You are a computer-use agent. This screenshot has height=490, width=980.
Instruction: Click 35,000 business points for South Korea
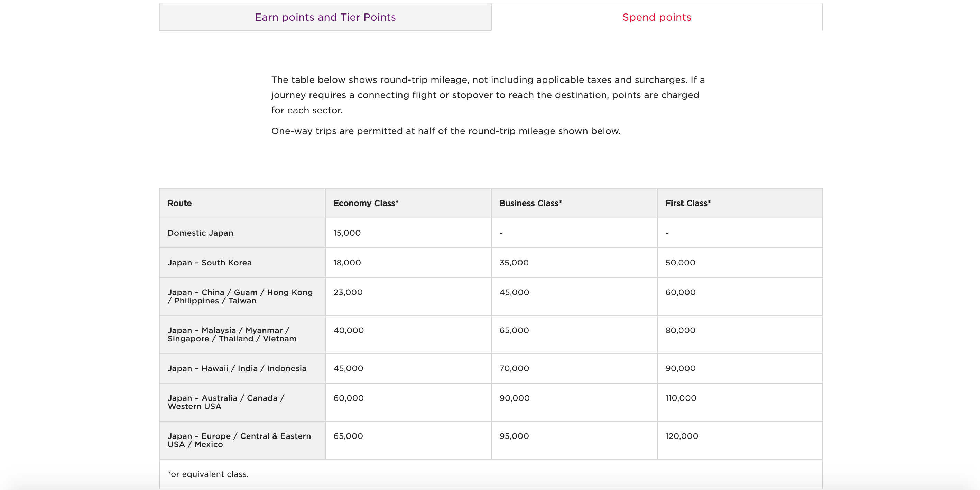coord(514,262)
